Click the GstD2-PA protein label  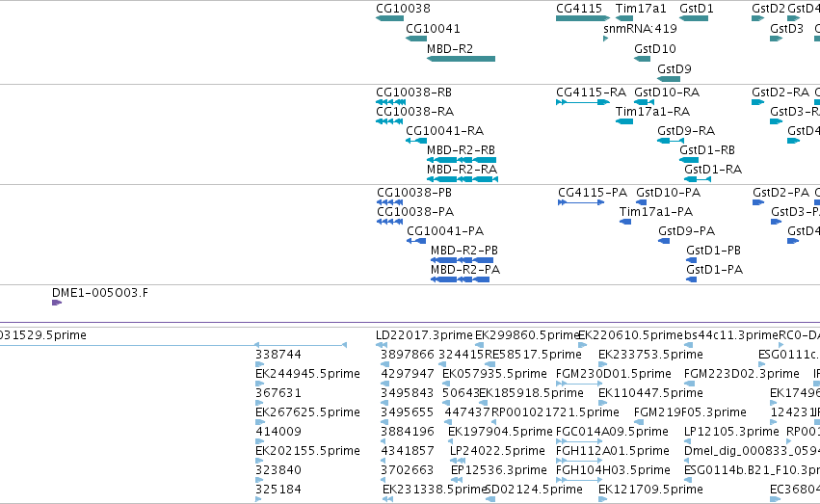(x=780, y=193)
